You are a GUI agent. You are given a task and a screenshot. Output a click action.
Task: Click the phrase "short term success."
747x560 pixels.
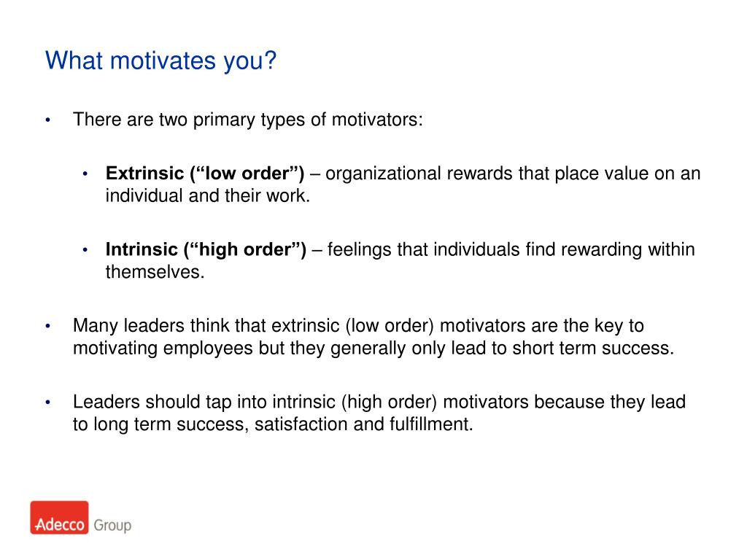pyautogui.click(x=593, y=348)
